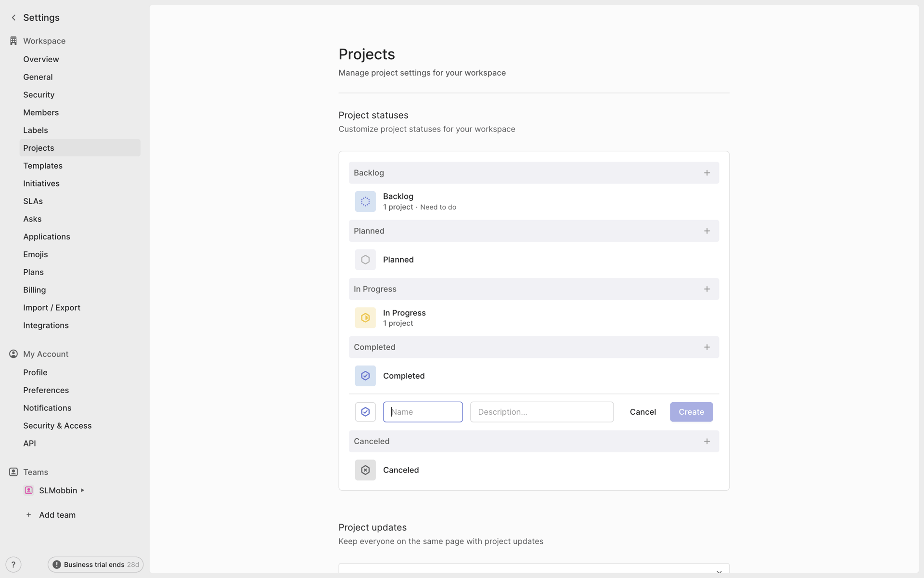Click the plus icon beside Add team

coord(29,515)
